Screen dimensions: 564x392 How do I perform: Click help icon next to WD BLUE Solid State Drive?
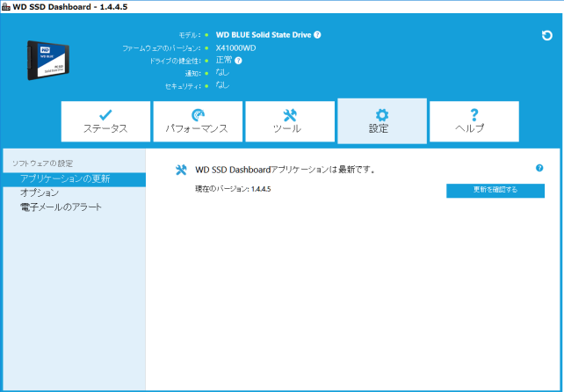pos(317,35)
